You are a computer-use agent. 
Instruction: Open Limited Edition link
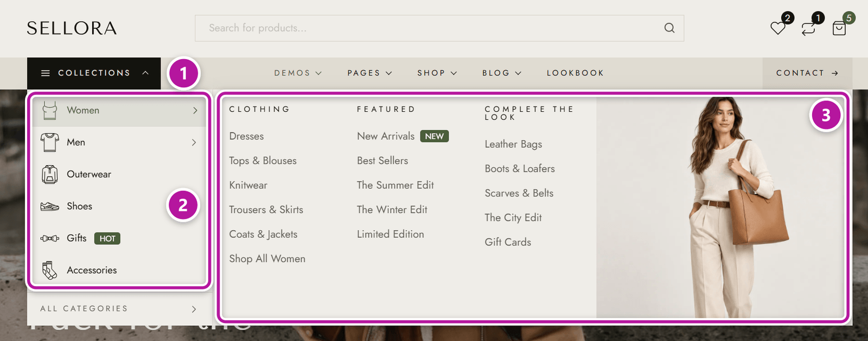(391, 234)
